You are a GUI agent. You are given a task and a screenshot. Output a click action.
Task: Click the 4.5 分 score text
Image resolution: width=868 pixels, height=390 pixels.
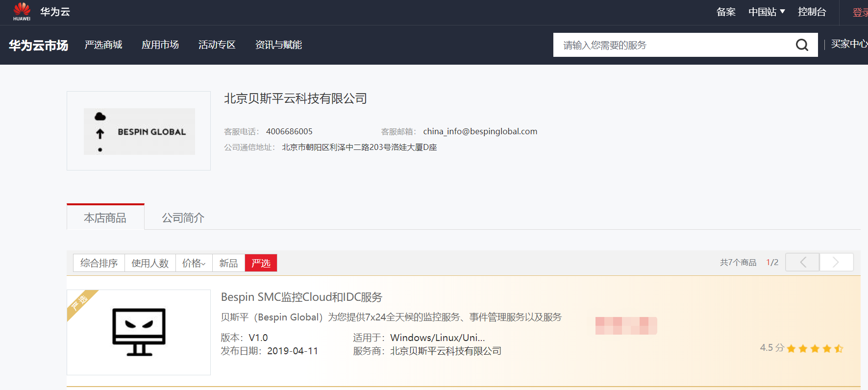[x=772, y=348]
